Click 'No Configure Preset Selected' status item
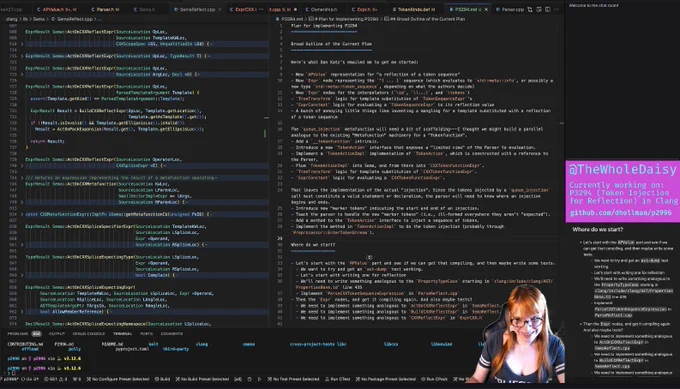 pos(118,379)
